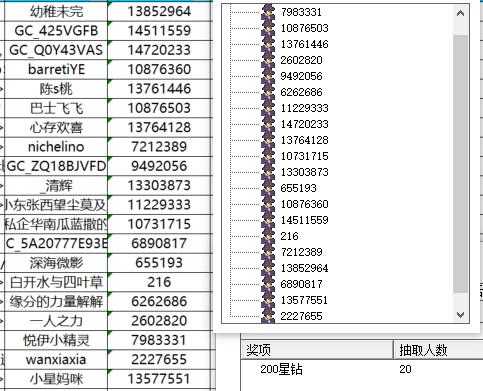Select the 200星钻 prize row
Image resolution: width=483 pixels, height=391 pixels.
[362, 369]
